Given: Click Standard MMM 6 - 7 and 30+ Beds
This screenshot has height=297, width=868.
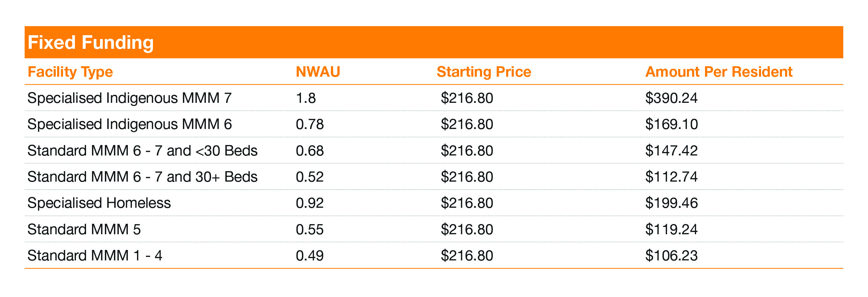Looking at the screenshot, I should (x=142, y=177).
